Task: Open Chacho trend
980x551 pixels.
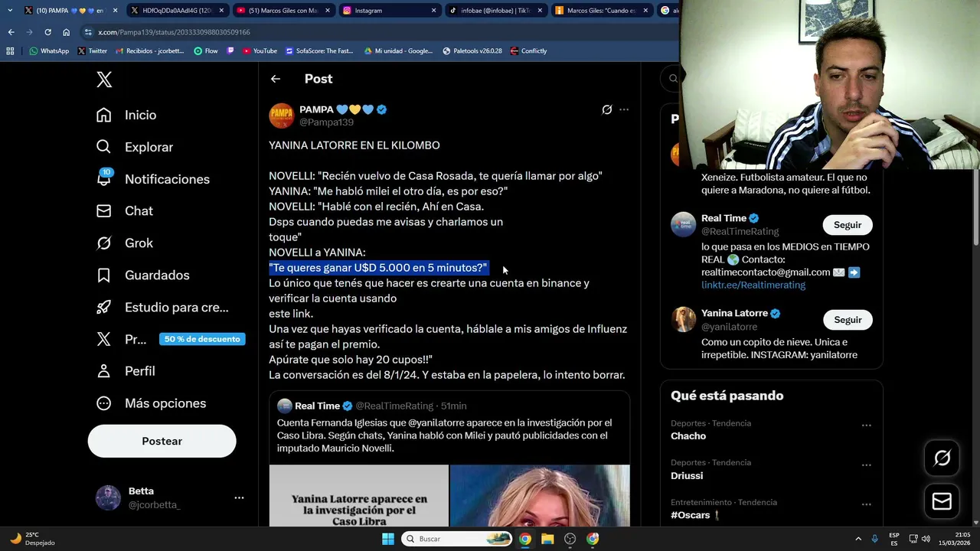Action: (688, 436)
